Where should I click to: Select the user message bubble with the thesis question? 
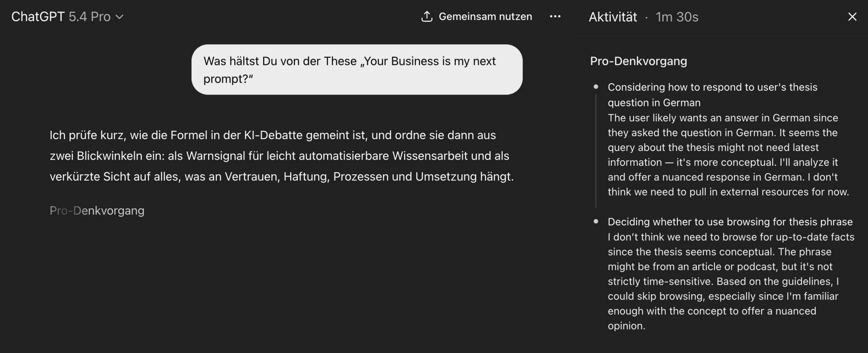point(357,70)
